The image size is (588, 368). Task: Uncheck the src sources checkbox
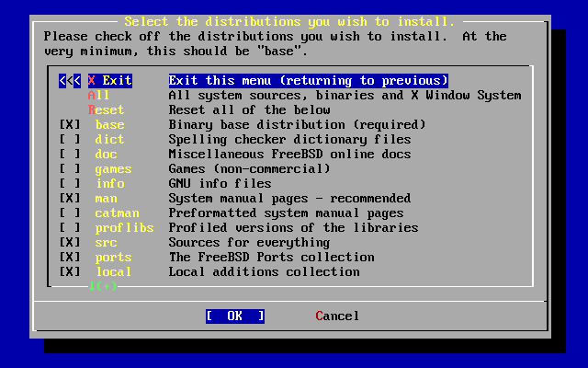pyautogui.click(x=70, y=243)
